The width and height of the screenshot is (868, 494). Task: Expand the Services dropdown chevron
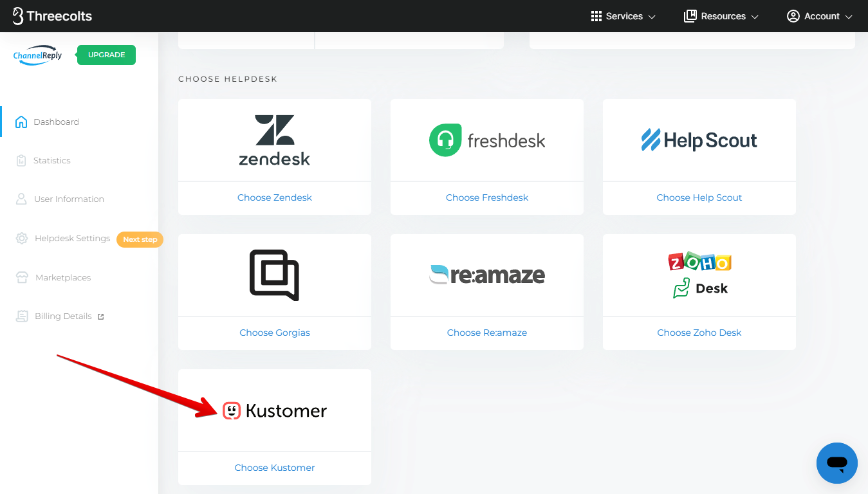[x=652, y=17]
